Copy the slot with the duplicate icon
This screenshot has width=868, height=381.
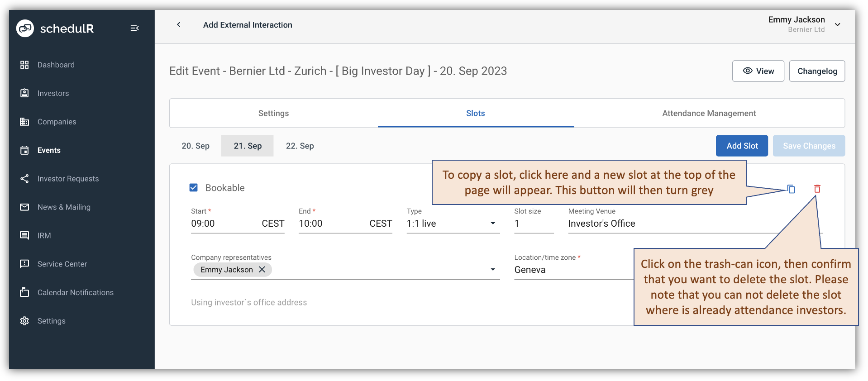click(x=791, y=189)
